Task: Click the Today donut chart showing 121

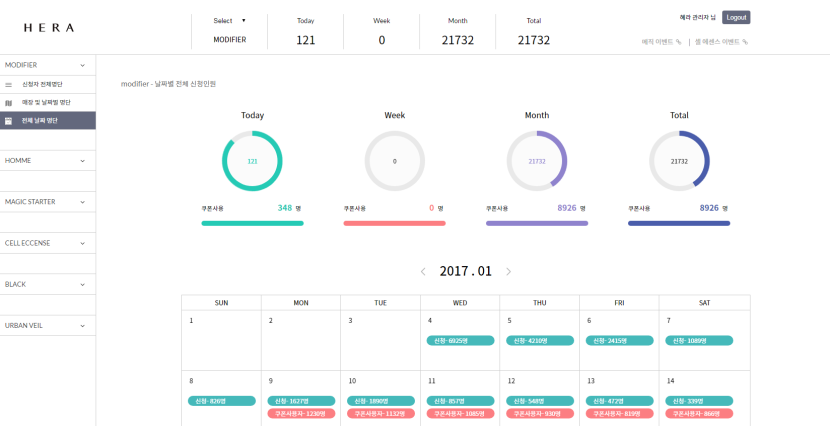Action: [252, 161]
